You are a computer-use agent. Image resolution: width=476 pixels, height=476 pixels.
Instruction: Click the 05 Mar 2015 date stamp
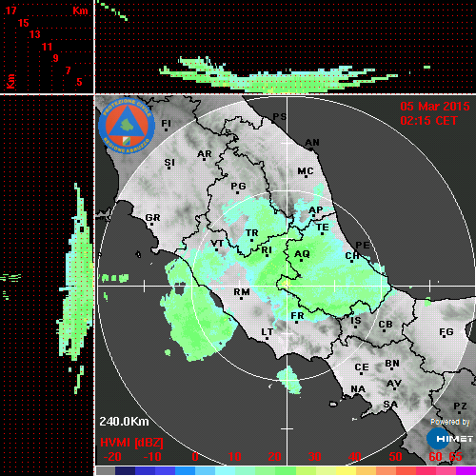(x=435, y=107)
